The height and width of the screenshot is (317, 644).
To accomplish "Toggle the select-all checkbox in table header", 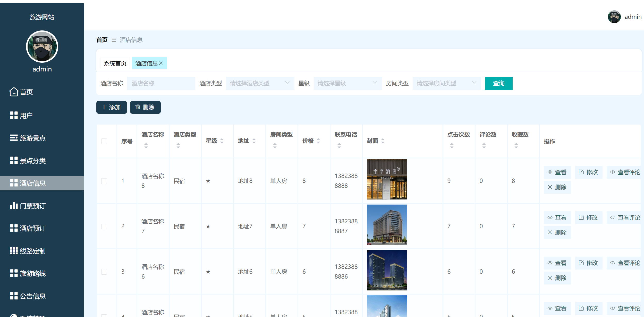I will tap(104, 141).
